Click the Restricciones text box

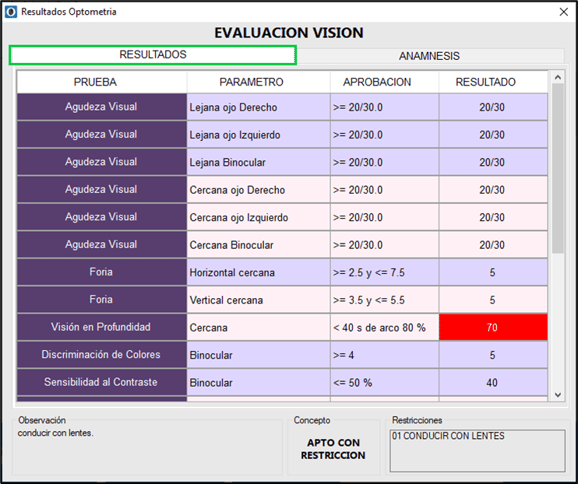point(477,450)
